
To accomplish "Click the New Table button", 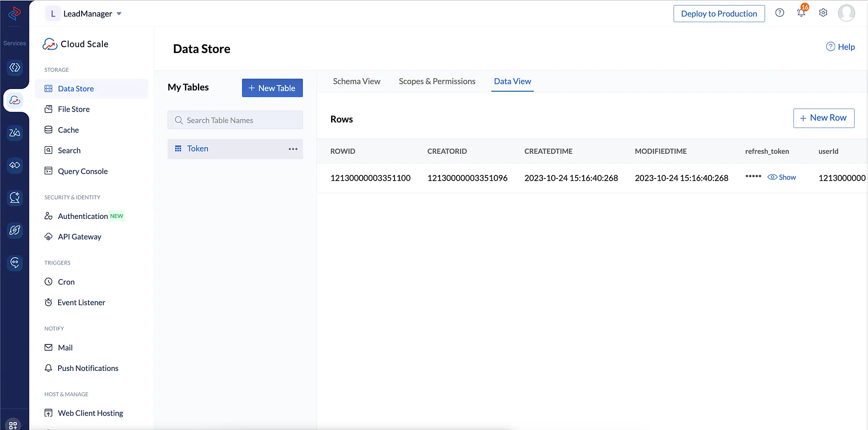I will click(x=272, y=88).
